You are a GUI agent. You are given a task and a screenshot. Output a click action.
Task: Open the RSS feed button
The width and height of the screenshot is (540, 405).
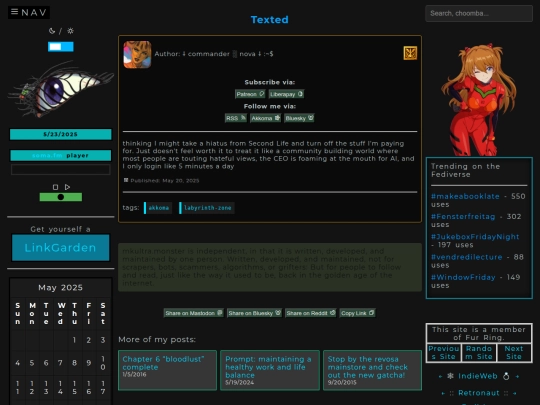pos(236,118)
